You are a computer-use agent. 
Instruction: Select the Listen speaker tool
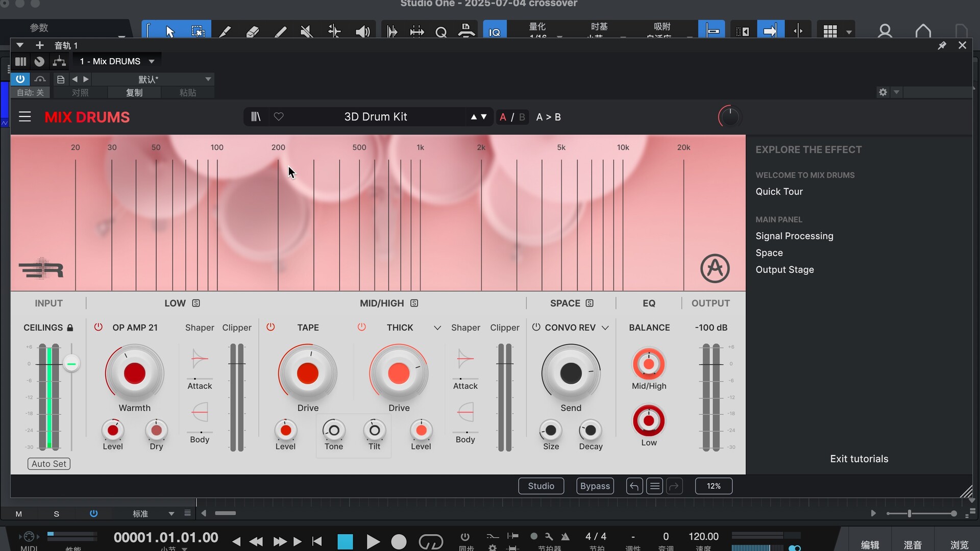coord(362,32)
